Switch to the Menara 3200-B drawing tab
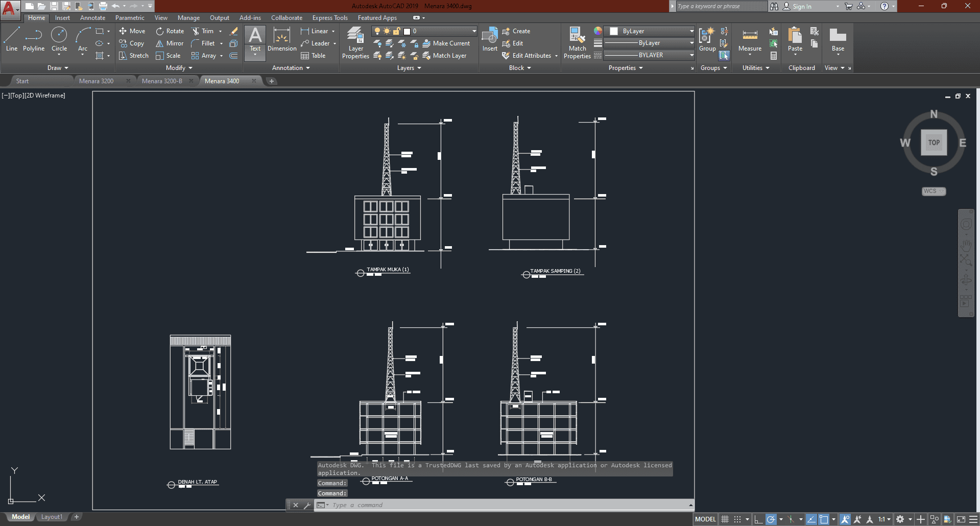This screenshot has width=980, height=526. click(x=162, y=81)
